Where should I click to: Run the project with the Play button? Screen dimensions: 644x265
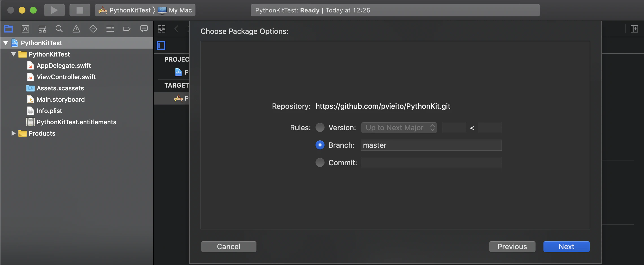[54, 10]
